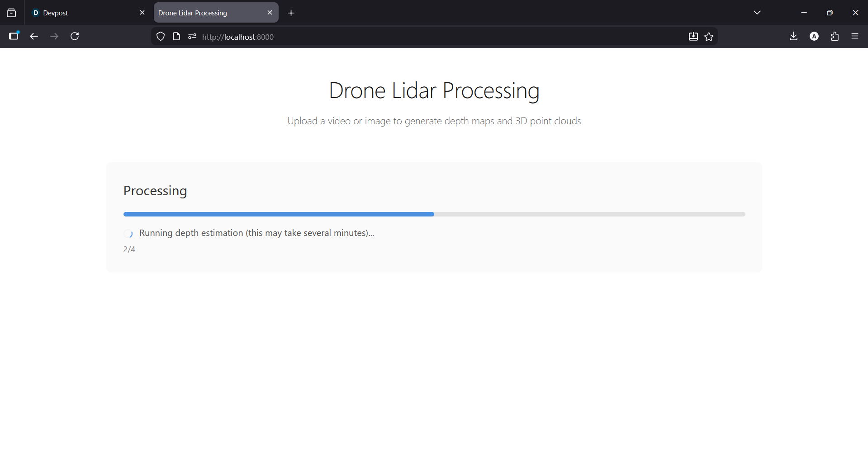Go back to the previous page
868x461 pixels.
click(34, 36)
